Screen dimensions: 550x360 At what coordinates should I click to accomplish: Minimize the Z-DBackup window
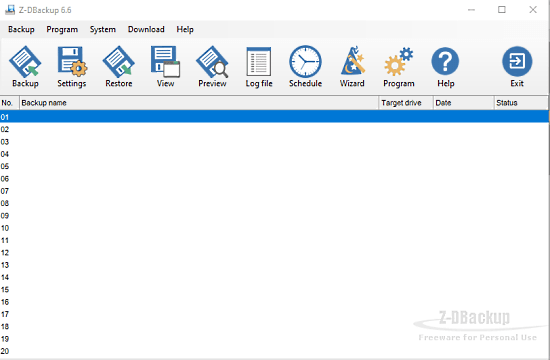tap(471, 10)
